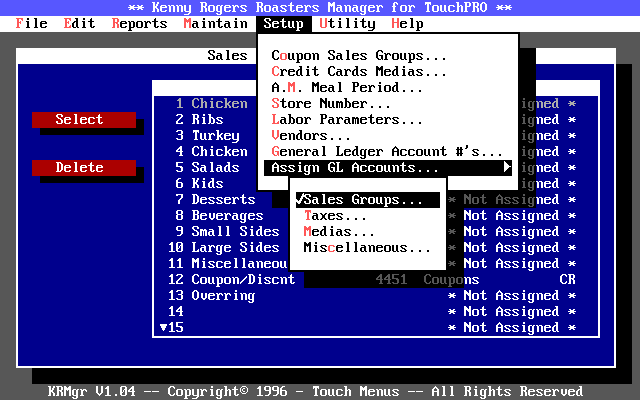
Task: Select row 5 Salads in list
Action: [207, 167]
